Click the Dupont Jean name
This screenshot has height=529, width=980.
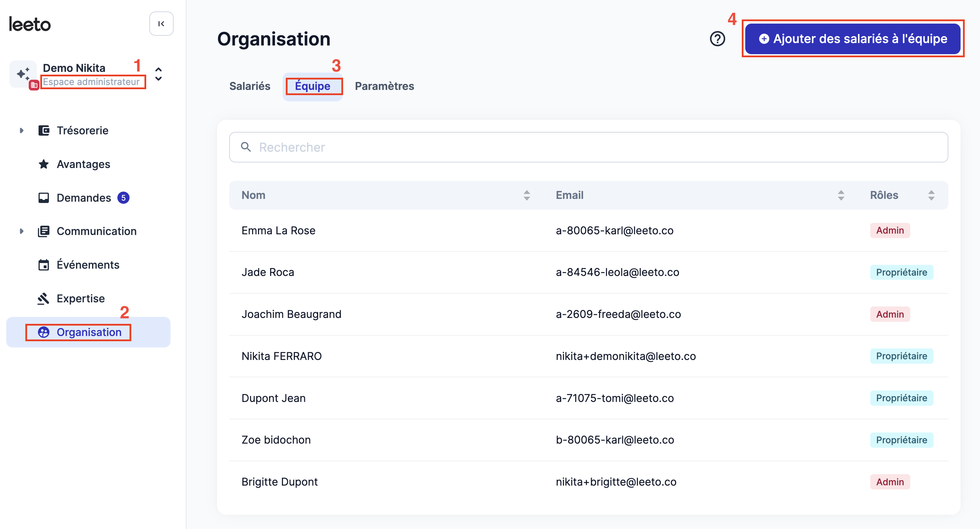[274, 398]
